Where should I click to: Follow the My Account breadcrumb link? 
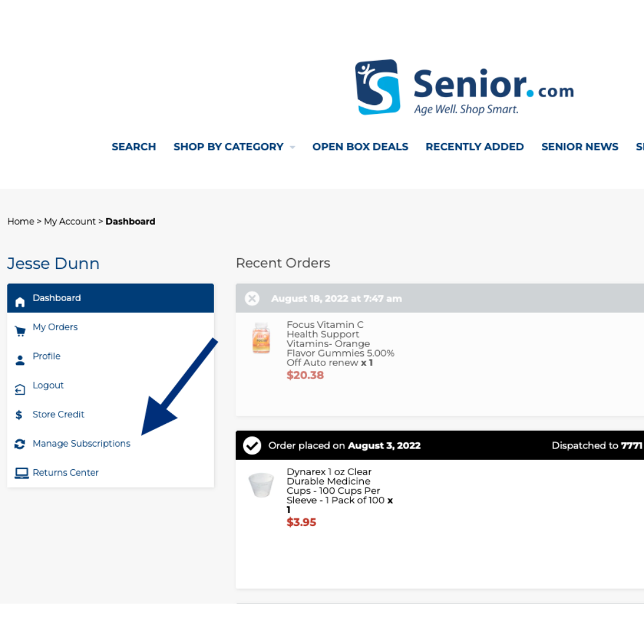tap(70, 221)
